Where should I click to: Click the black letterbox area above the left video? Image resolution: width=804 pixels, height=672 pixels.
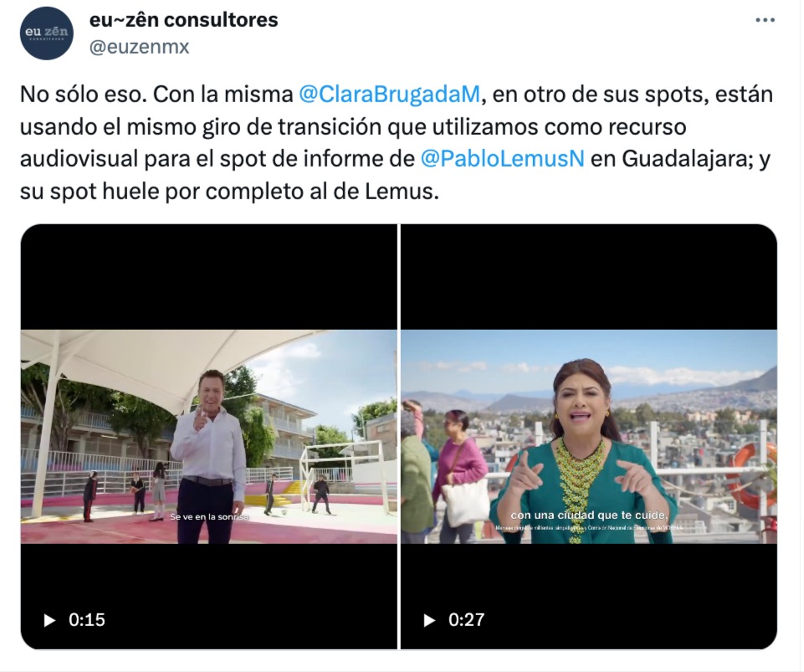pos(208,277)
